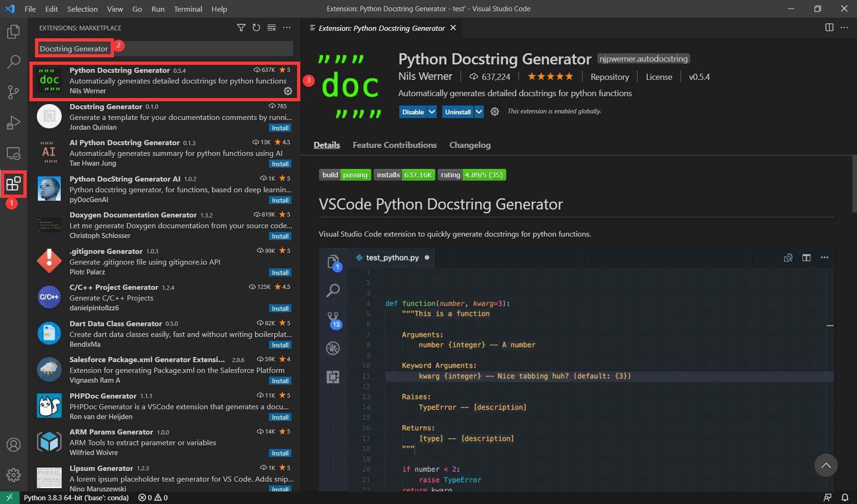
Task: Open the Source Control view
Action: coord(14,92)
